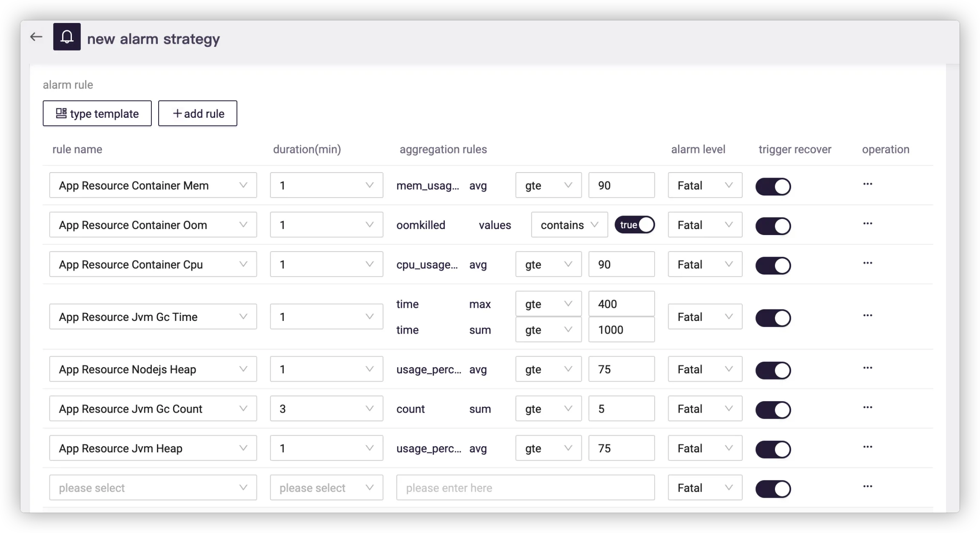Screen dimensions: 980x533
Task: Open the duration dropdown showing 3
Action: tap(326, 409)
